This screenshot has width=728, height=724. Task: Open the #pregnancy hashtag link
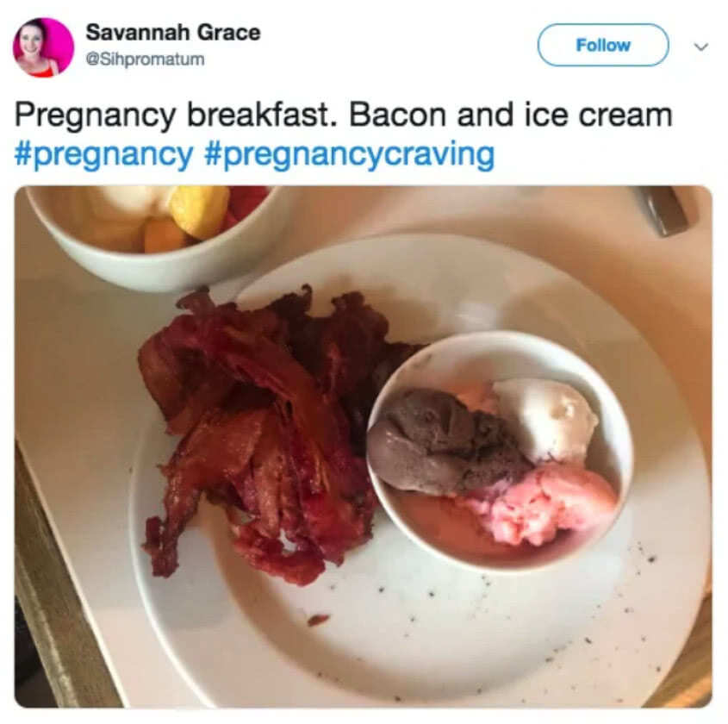[103, 155]
